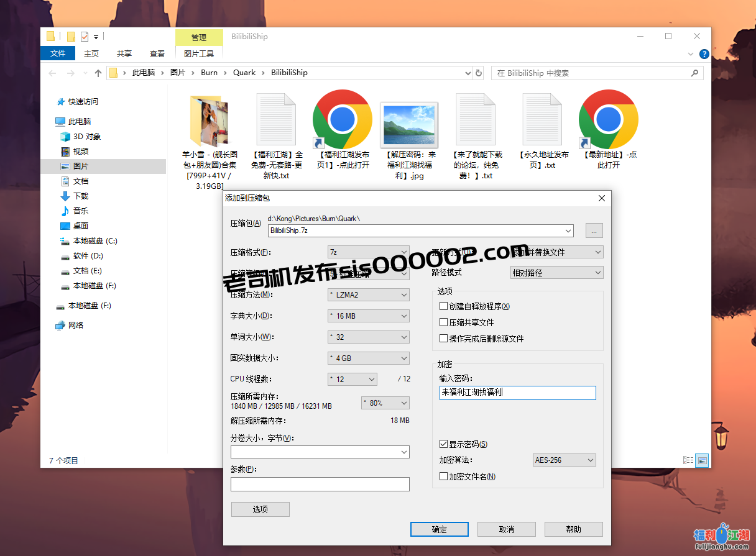The image size is (756, 556).
Task: Uncheck 显示密码 to hide the password
Action: (443, 444)
